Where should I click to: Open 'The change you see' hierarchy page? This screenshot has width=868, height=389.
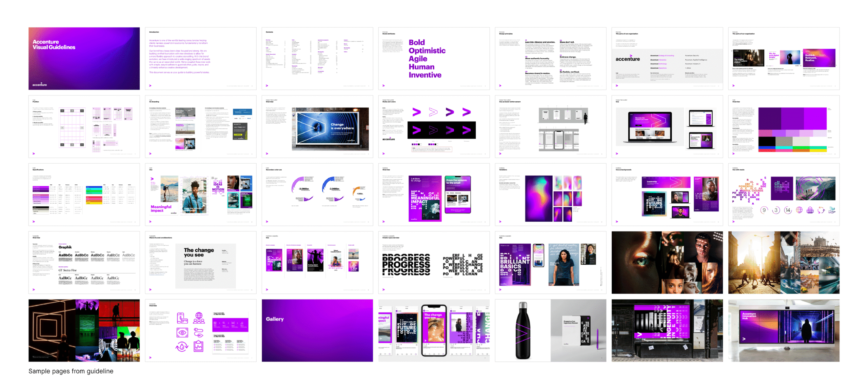coord(200,263)
